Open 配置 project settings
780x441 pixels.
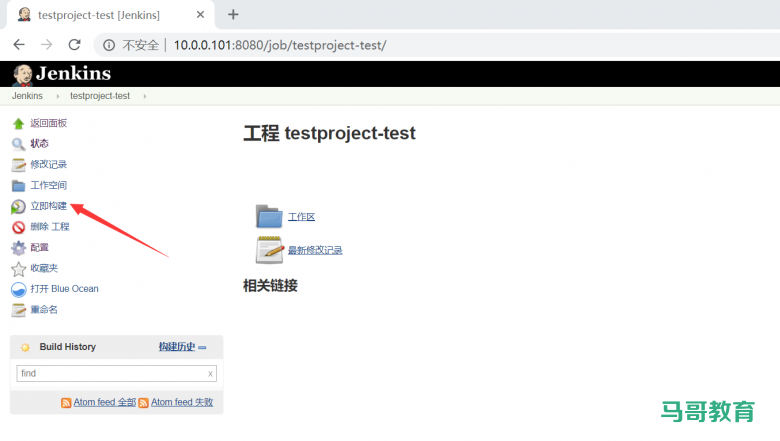coord(39,247)
